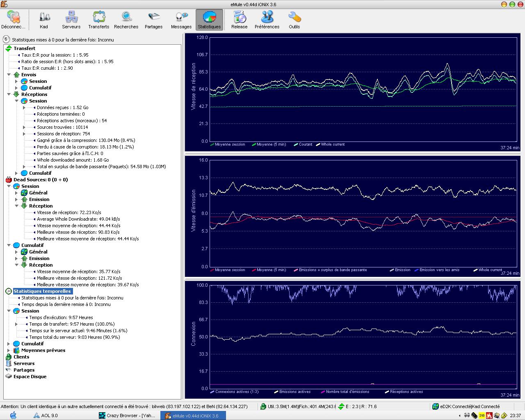Open the Release toolbar icon
The width and height of the screenshot is (525, 420).
[x=240, y=20]
